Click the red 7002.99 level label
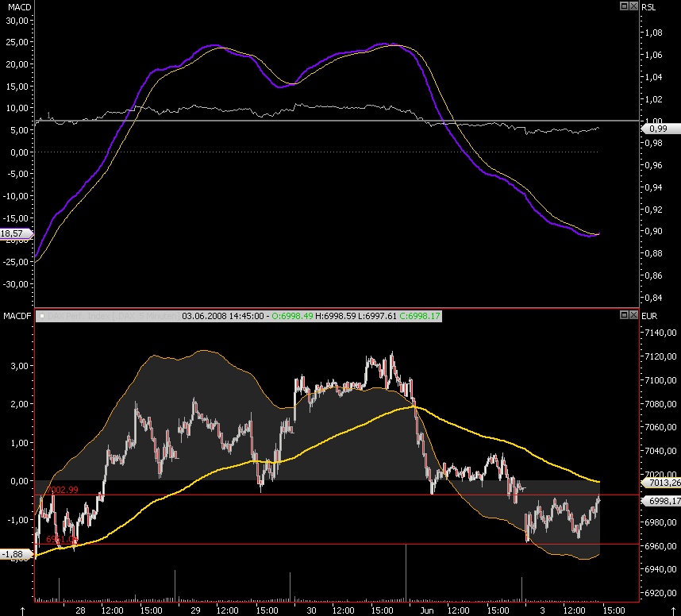Image resolution: width=681 pixels, height=616 pixels. pyautogui.click(x=63, y=490)
